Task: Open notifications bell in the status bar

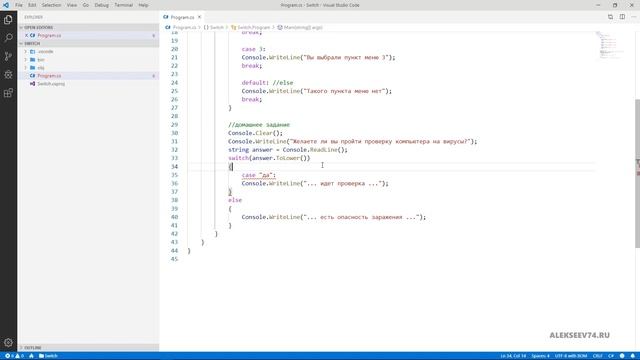Action: (633, 356)
